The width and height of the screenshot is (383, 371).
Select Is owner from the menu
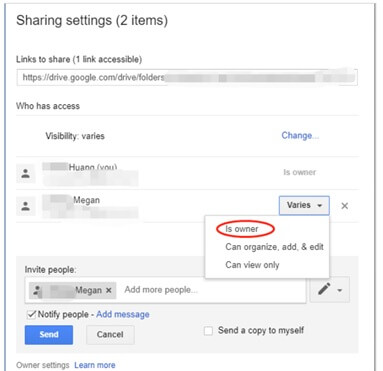pos(242,229)
